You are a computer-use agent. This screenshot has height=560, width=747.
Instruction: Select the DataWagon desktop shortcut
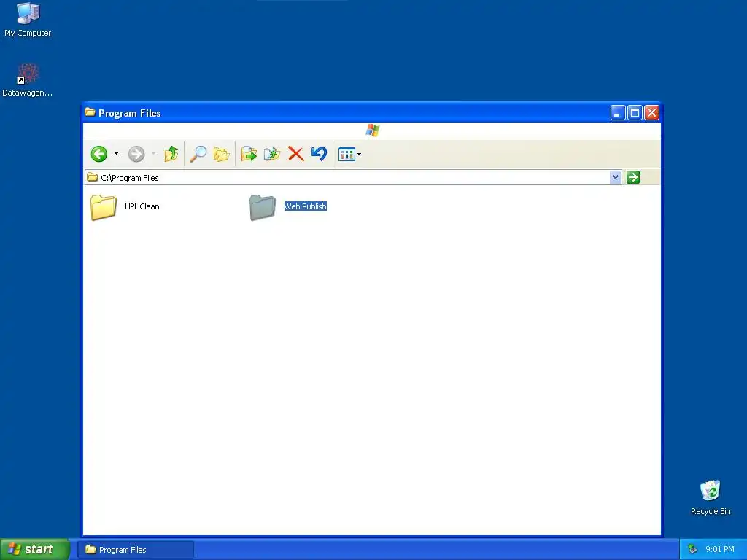click(27, 80)
